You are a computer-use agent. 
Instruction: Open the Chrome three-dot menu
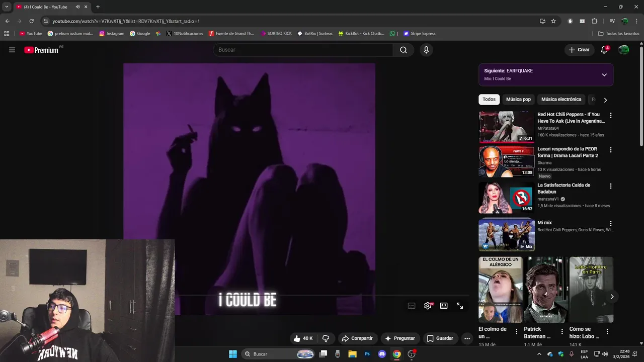coord(636,21)
